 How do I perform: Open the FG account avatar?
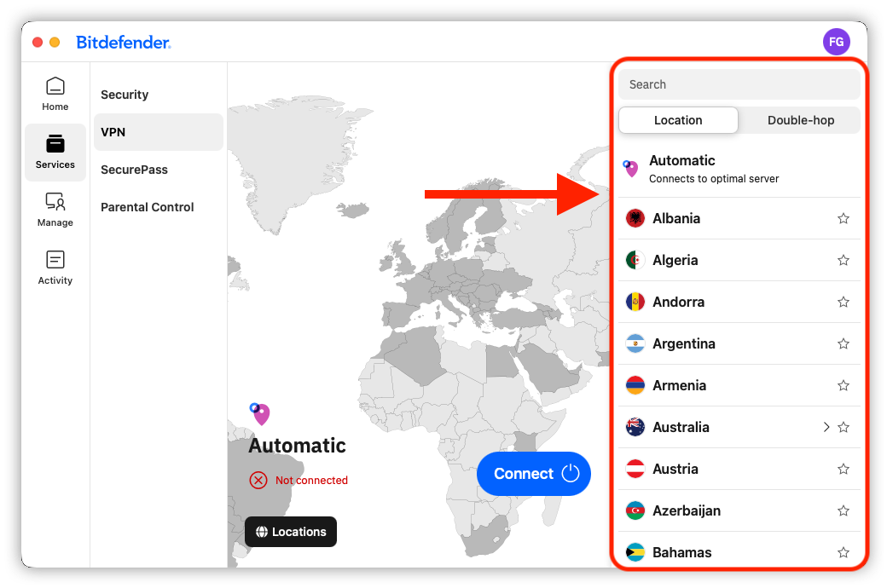click(836, 42)
